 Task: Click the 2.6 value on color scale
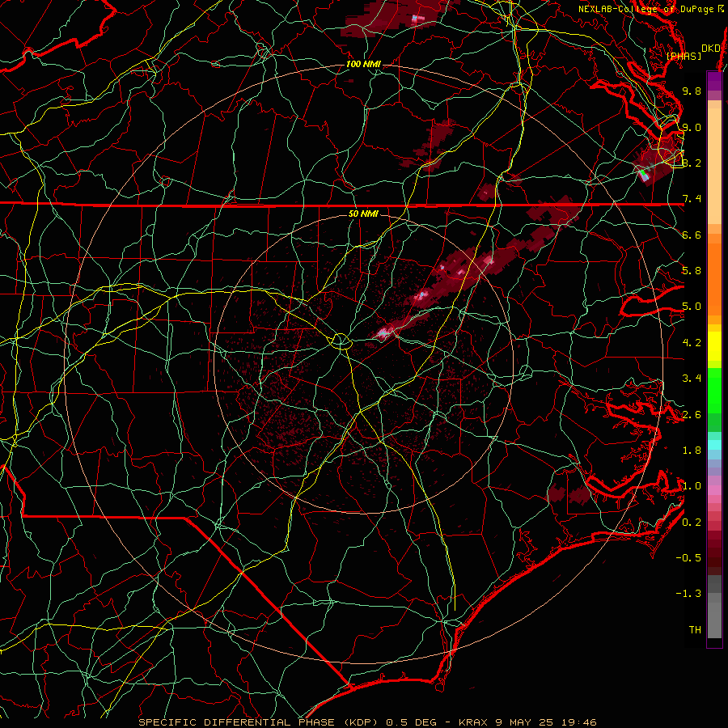click(692, 415)
